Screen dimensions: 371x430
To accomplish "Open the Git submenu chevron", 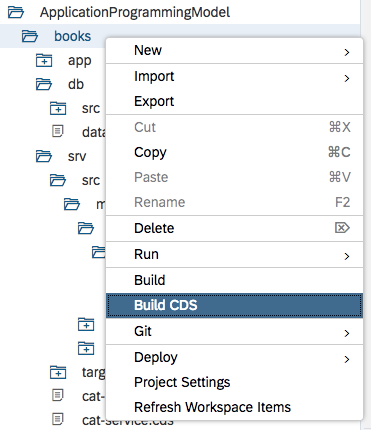I will pos(347,333).
